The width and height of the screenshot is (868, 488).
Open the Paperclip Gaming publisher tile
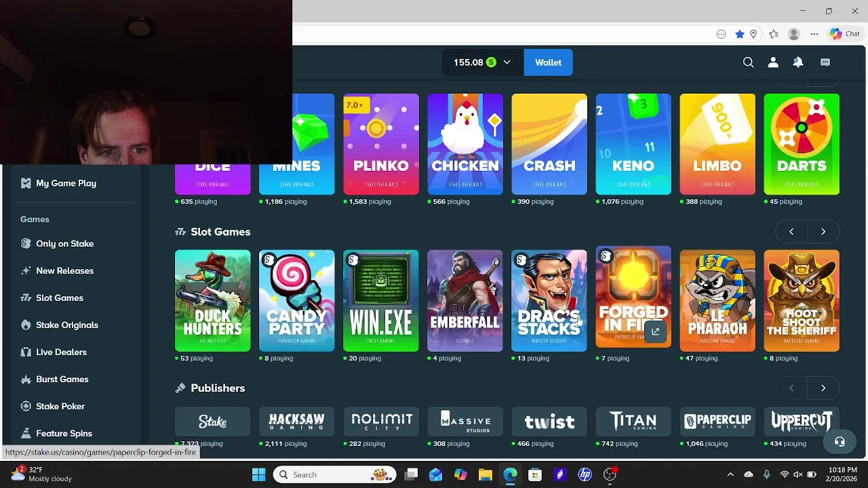pos(717,422)
